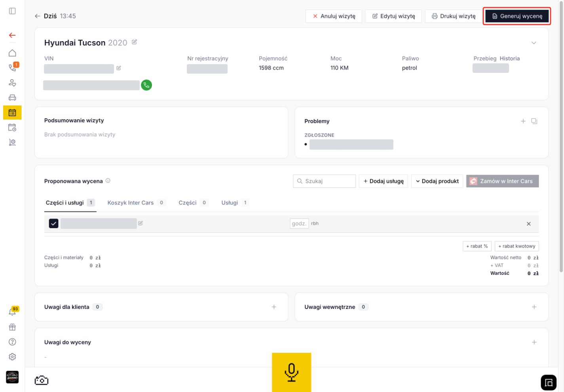Open the yellow microphone recorder
Viewport: 564px width, 392px height.
[291, 372]
